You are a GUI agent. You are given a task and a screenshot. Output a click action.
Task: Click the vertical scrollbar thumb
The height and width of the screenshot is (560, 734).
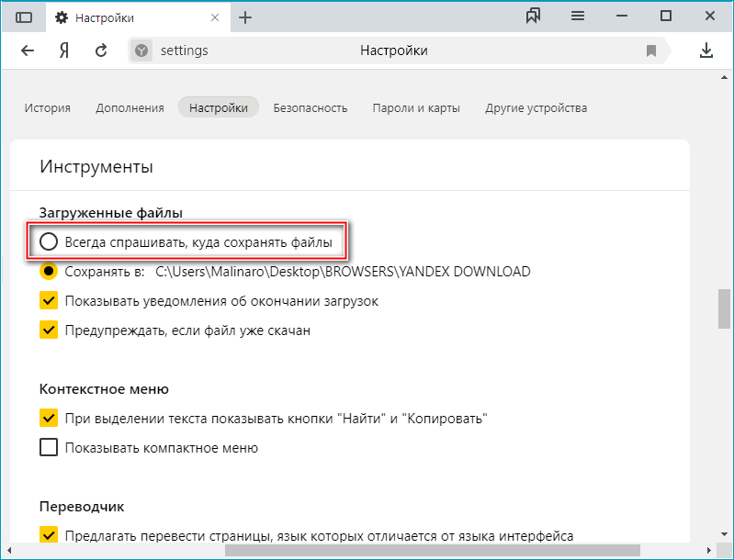coord(724,309)
